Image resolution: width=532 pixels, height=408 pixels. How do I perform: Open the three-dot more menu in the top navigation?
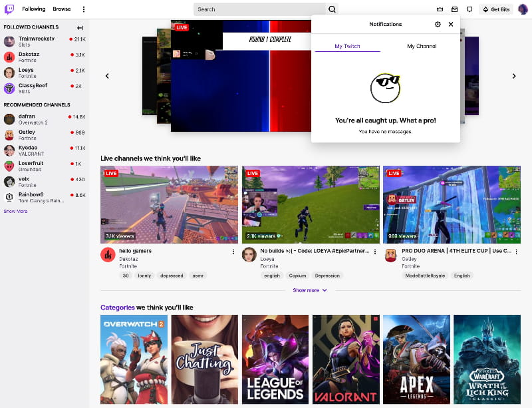click(x=84, y=9)
